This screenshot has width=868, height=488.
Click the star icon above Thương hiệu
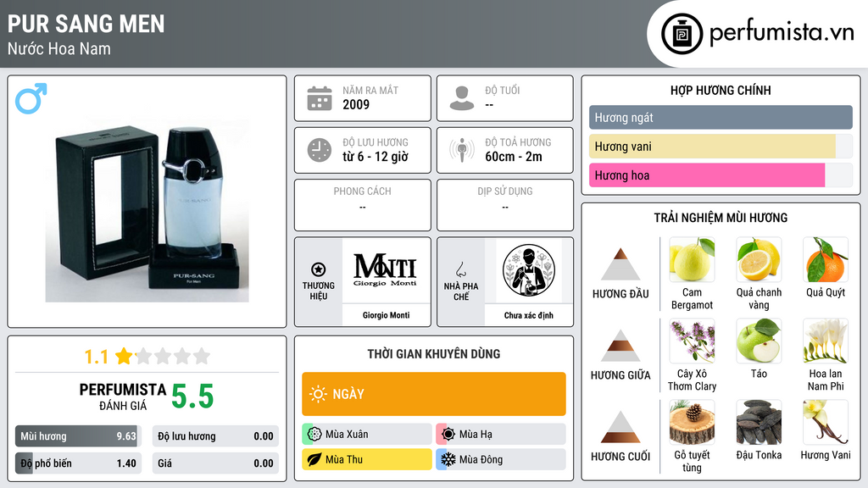[319, 269]
